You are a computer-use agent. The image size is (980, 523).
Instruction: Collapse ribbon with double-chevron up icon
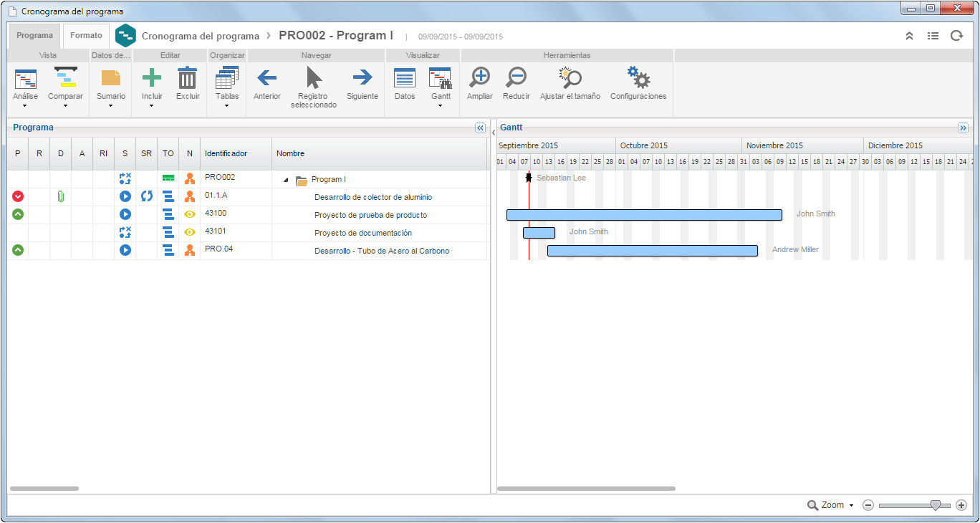910,36
